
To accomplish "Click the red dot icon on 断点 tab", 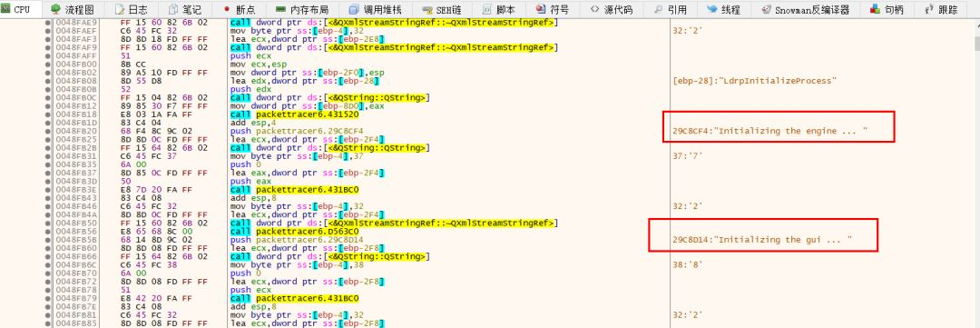I will coord(226,10).
